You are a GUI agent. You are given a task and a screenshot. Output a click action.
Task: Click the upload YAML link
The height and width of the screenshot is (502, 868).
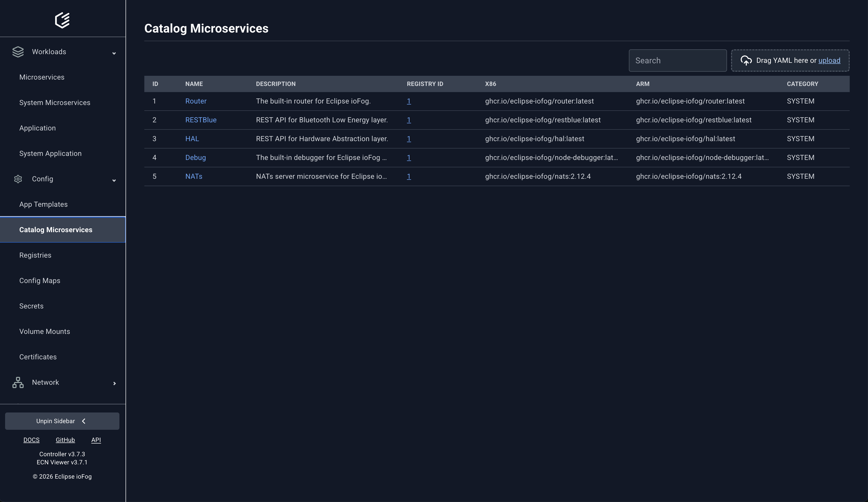coord(829,60)
